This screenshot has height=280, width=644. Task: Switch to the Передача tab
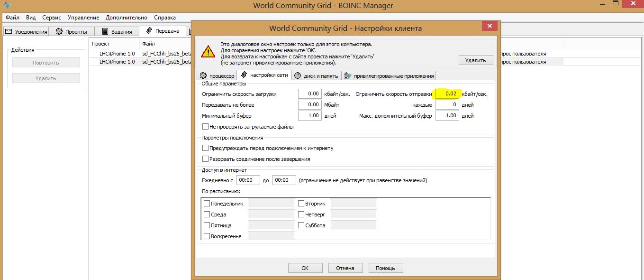click(x=163, y=31)
